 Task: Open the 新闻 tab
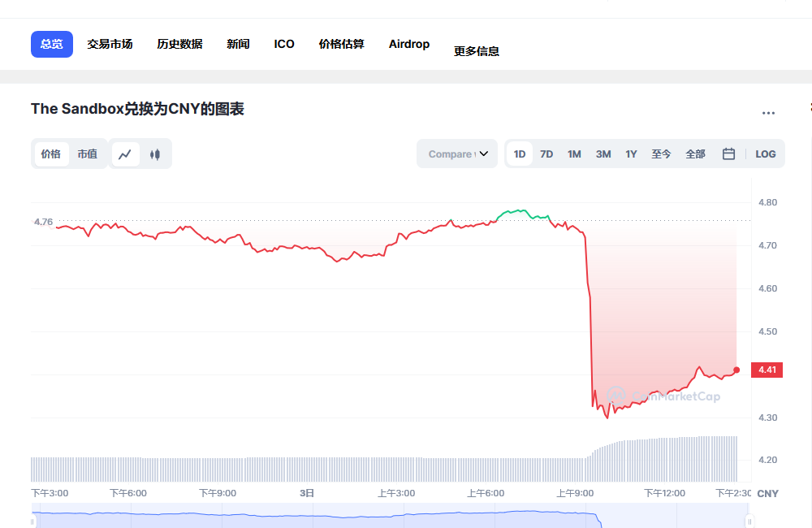click(238, 44)
